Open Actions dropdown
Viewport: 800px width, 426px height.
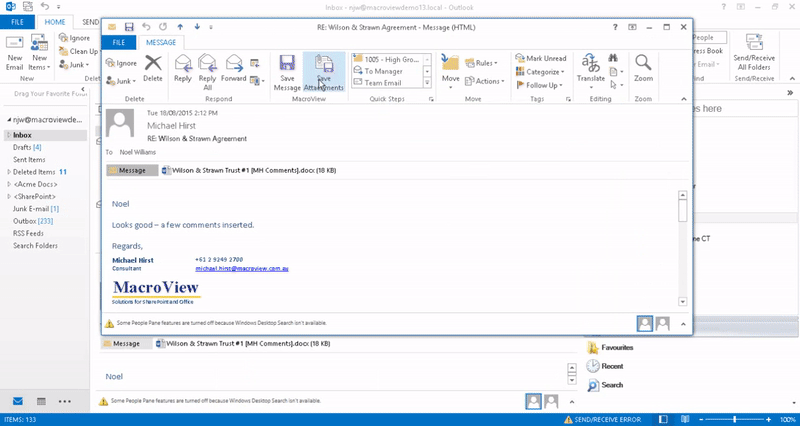click(x=484, y=81)
